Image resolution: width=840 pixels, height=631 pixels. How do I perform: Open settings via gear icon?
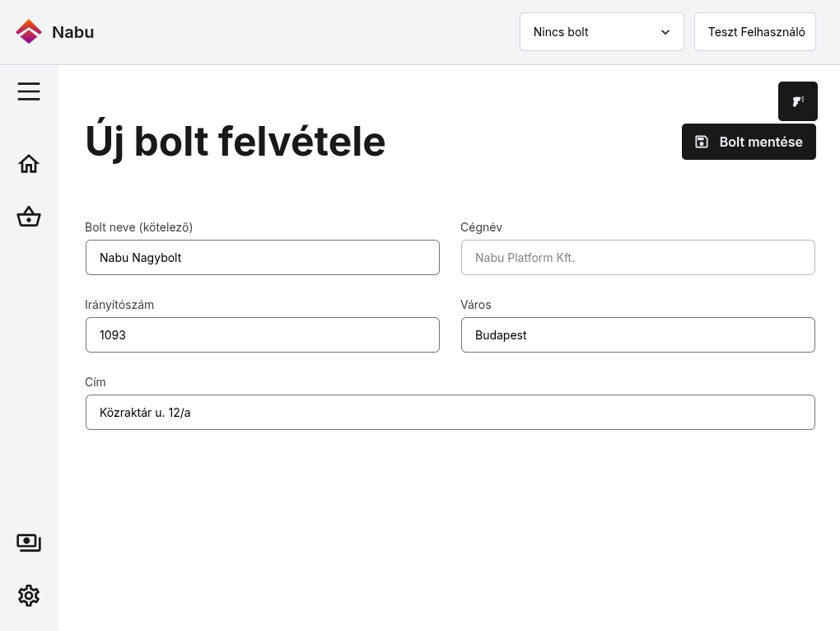[28, 596]
